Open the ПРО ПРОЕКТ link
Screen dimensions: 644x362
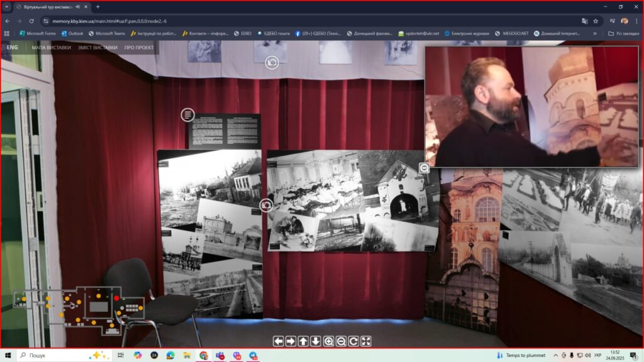(139, 47)
